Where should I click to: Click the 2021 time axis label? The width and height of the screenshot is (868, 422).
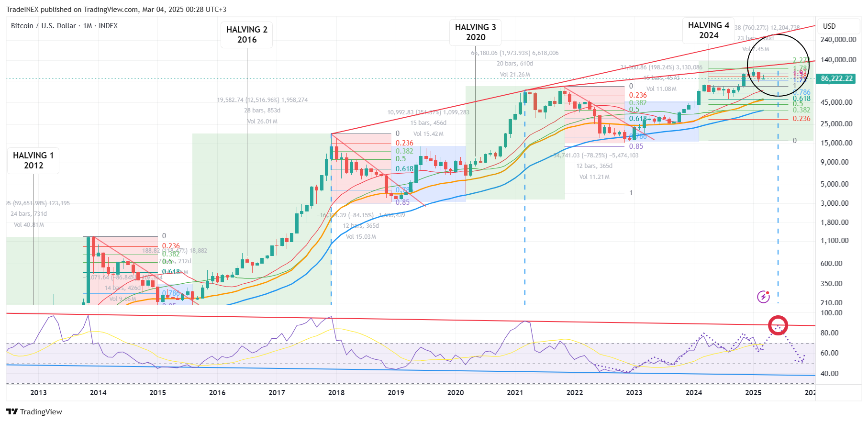click(515, 393)
